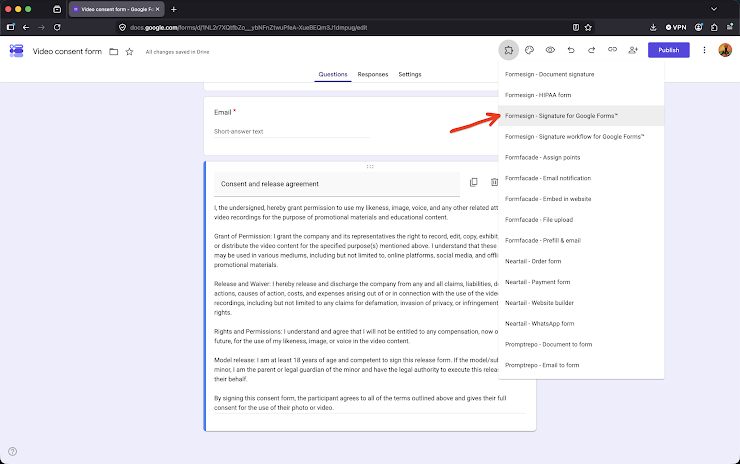Viewport: 740px width, 464px height.
Task: Click the Publish button
Action: [x=668, y=50]
